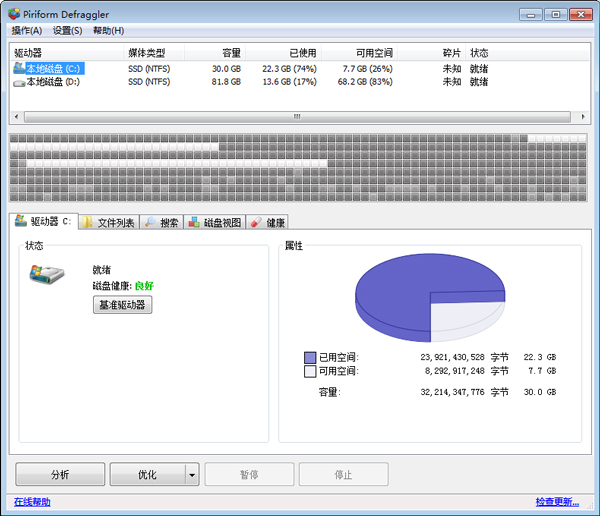Open the 设置(S) menu

pos(67,31)
